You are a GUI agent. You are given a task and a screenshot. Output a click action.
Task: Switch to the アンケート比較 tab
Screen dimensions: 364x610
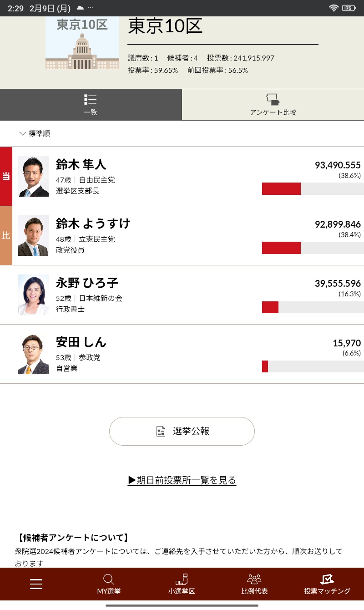coord(273,105)
